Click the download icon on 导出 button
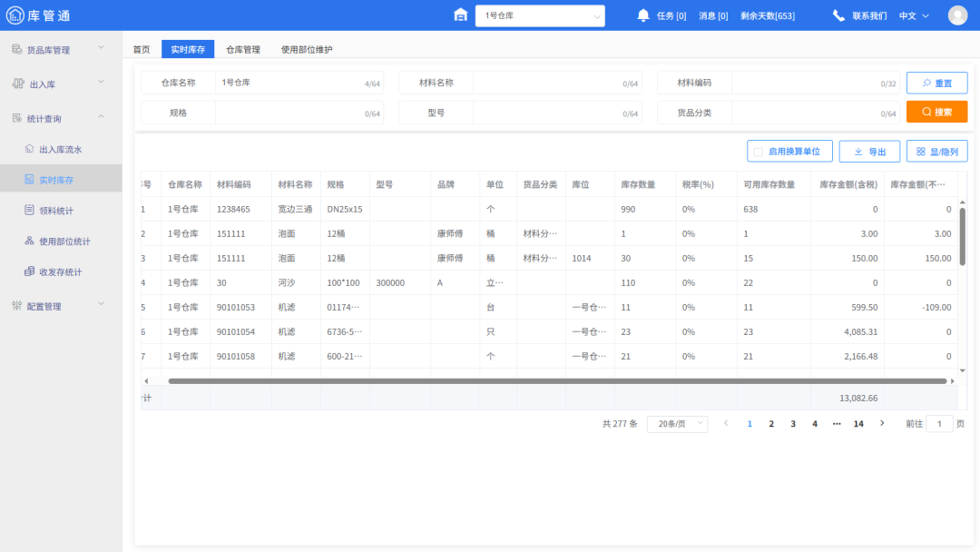980x552 pixels. coord(858,152)
